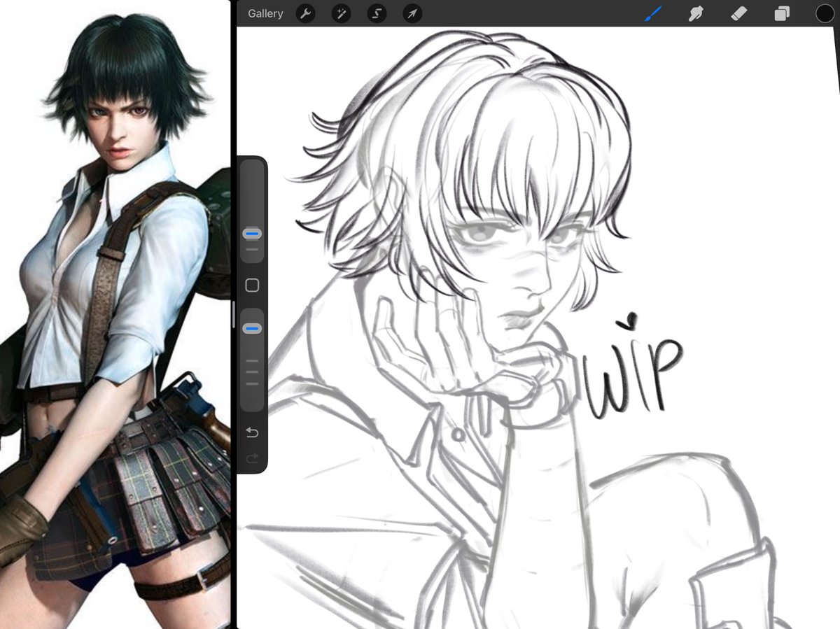The height and width of the screenshot is (629, 840).
Task: Open the Layers panel
Action: point(782,14)
